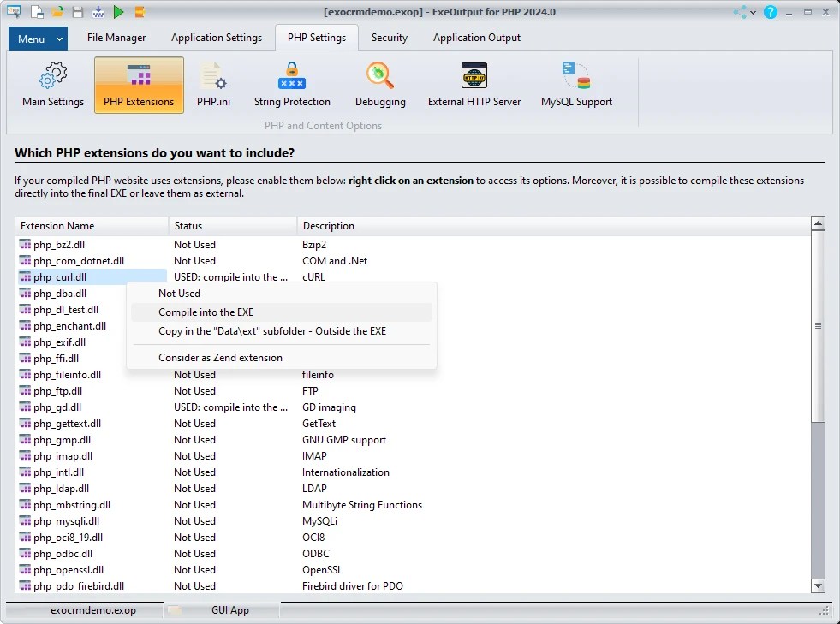Open help with the blue question mark icon
840x624 pixels.
770,12
